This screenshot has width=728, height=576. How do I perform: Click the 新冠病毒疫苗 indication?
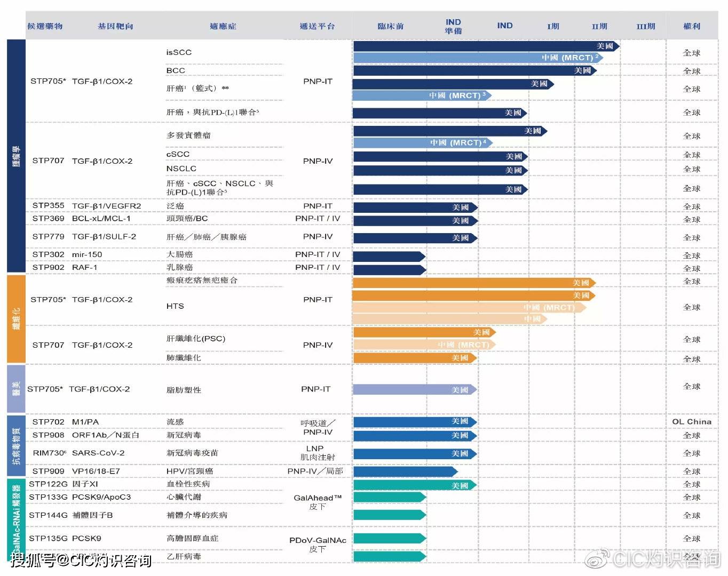(x=192, y=453)
